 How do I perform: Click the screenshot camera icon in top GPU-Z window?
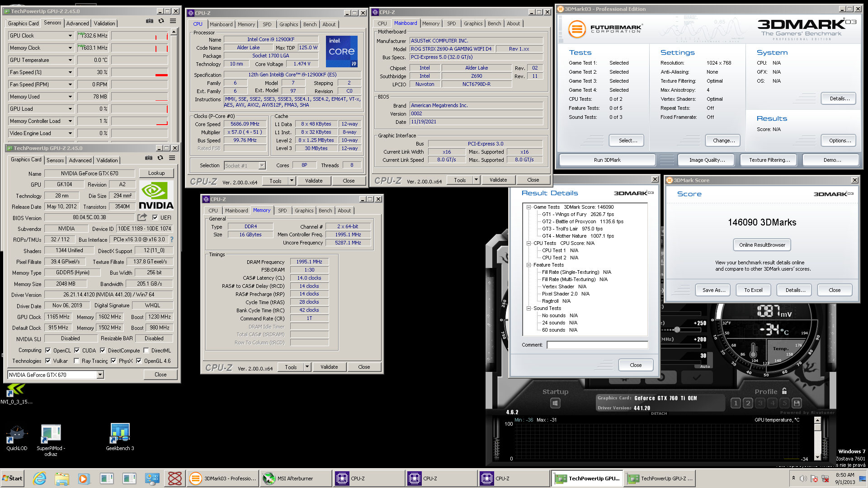tap(149, 21)
